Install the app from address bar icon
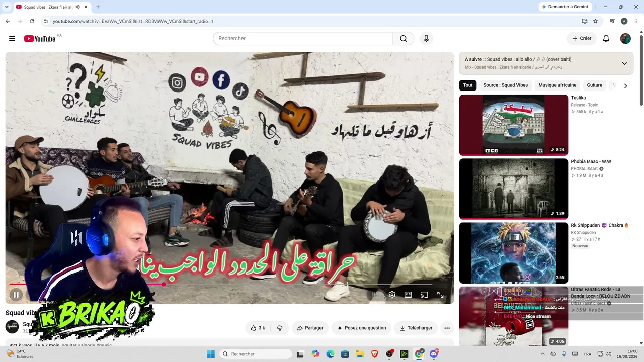This screenshot has width=644, height=362. [584, 21]
